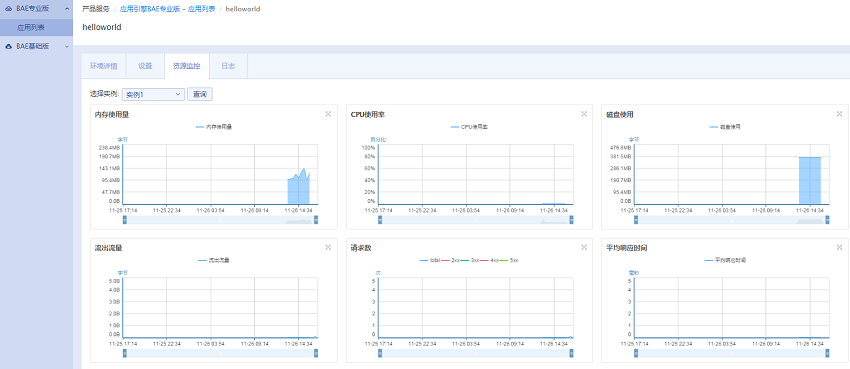The width and height of the screenshot is (850, 369).
Task: Expand the BAE基础版 sidebar section
Action: point(66,47)
